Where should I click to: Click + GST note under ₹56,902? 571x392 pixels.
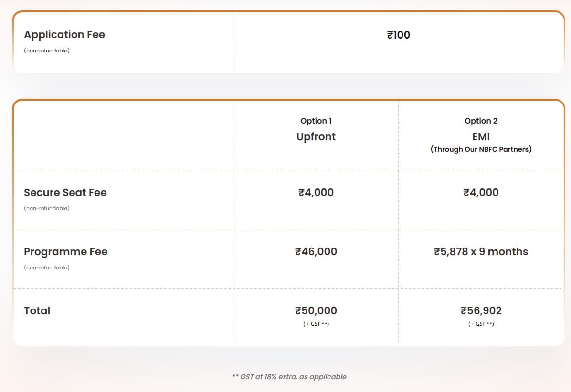click(x=481, y=324)
